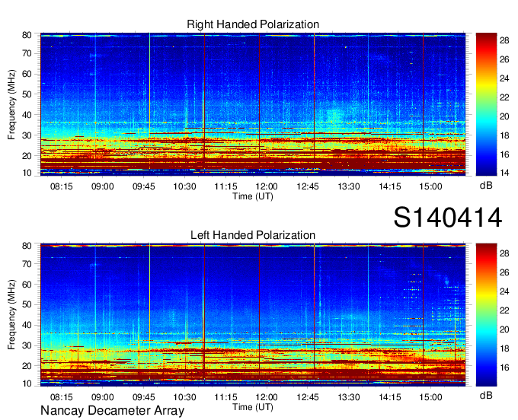Screen dimensions: 518x420
Task: Click 10:30 tick on Left Handed plot time axis
Action: click(x=184, y=397)
